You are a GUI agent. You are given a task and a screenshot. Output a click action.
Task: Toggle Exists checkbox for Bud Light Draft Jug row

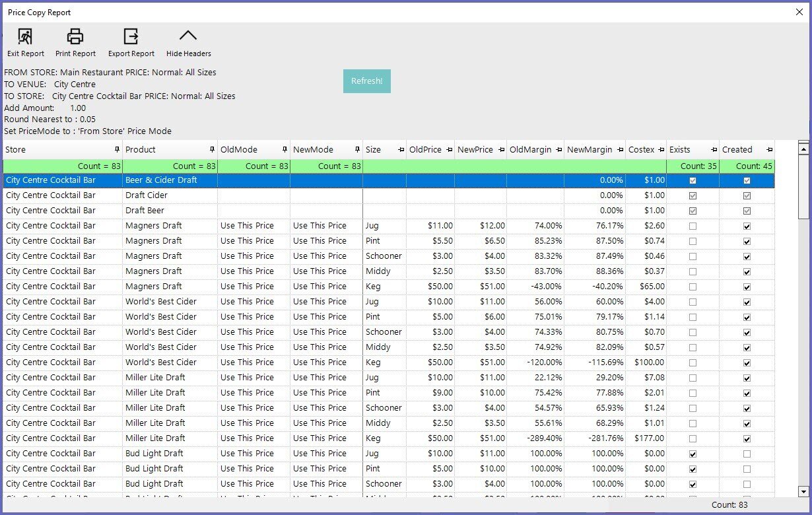693,454
